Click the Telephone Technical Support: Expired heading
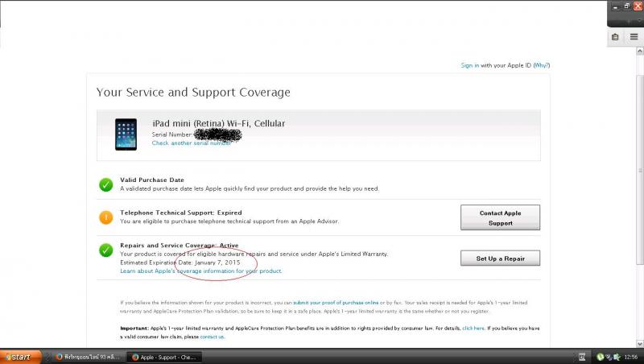644x364 pixels. click(180, 213)
